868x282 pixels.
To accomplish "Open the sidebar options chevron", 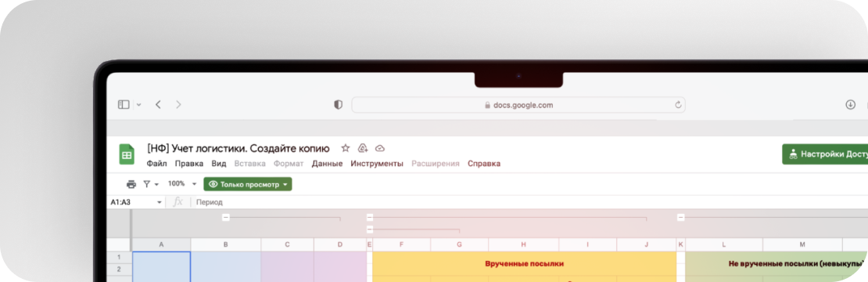I will (139, 105).
